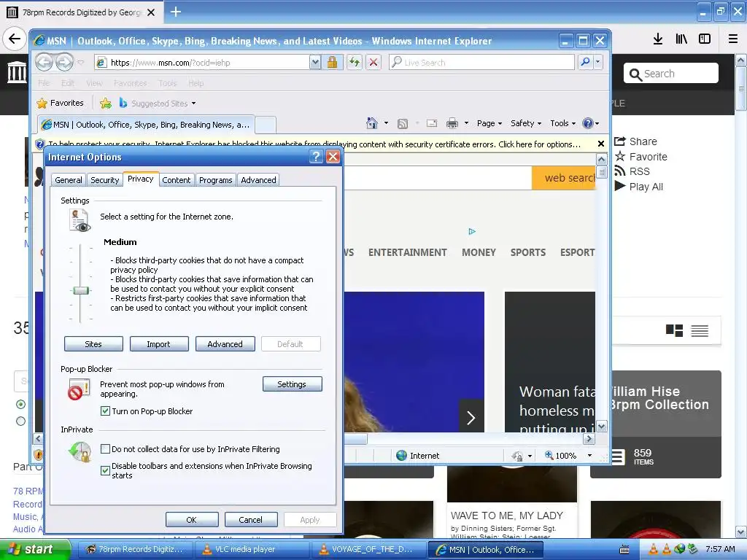Click the Home icon in IE command bar

[371, 123]
